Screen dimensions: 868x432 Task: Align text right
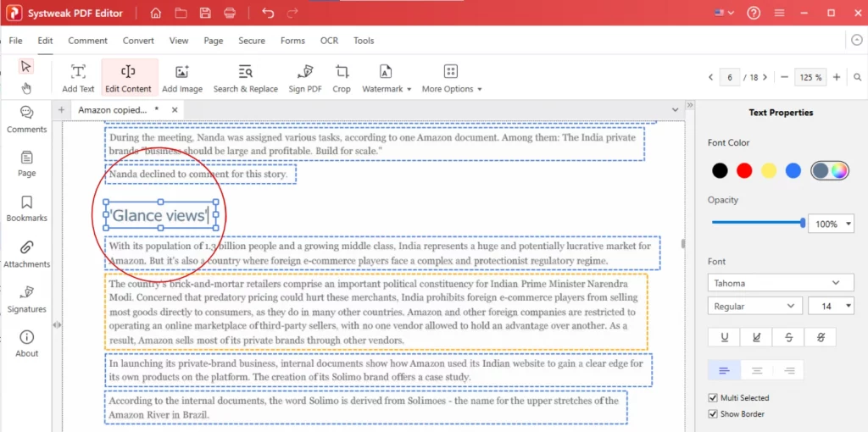[x=789, y=370]
